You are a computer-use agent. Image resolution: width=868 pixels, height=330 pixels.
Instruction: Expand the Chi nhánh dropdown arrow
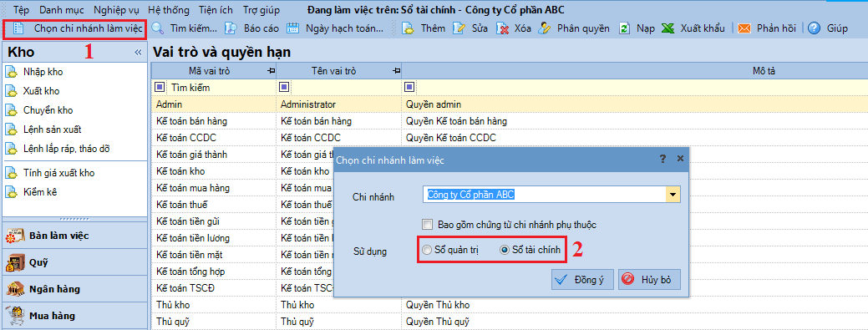(673, 195)
